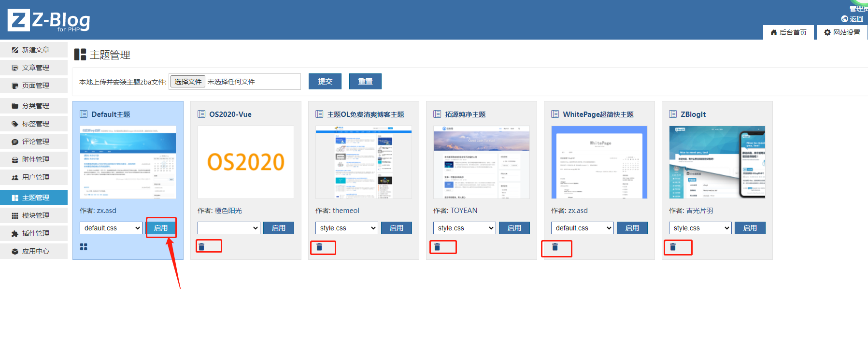Open default.css dropdown for WhitePage theme
Viewport: 868px width, 340px height.
point(583,228)
